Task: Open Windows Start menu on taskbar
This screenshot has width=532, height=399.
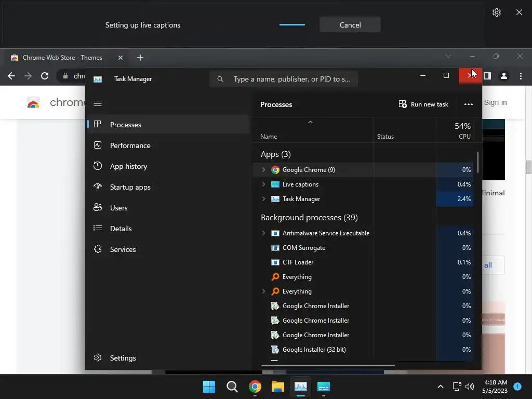Action: tap(209, 387)
